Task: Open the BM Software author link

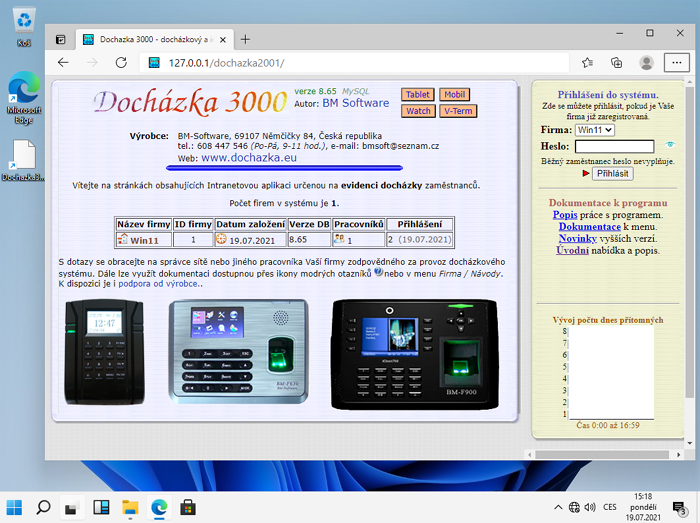Action: click(x=355, y=103)
